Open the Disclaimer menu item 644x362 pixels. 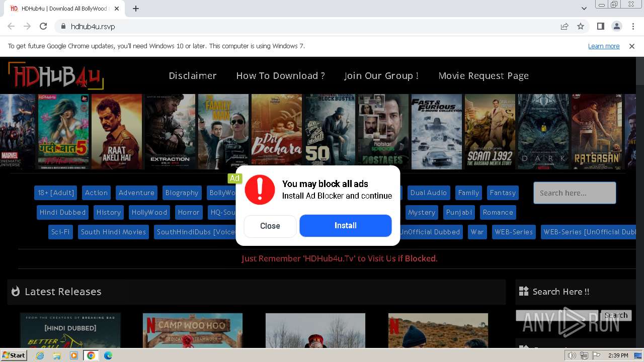(193, 75)
